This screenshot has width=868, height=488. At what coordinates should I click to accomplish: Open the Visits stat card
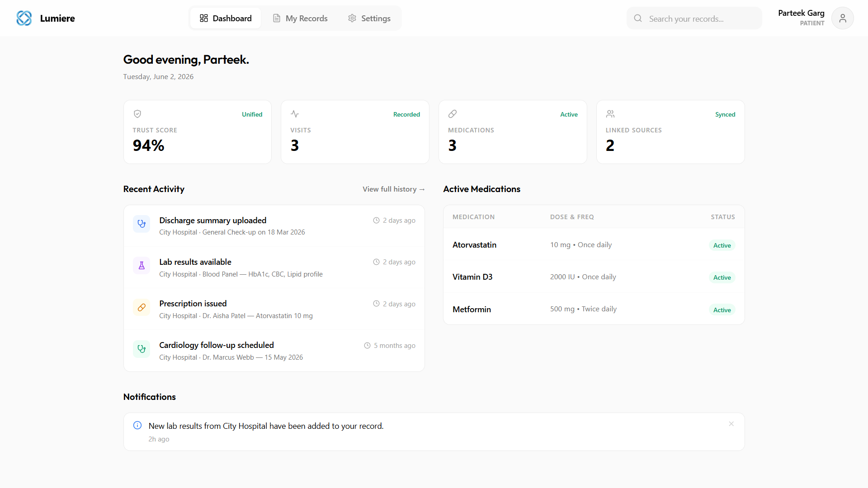pos(355,132)
